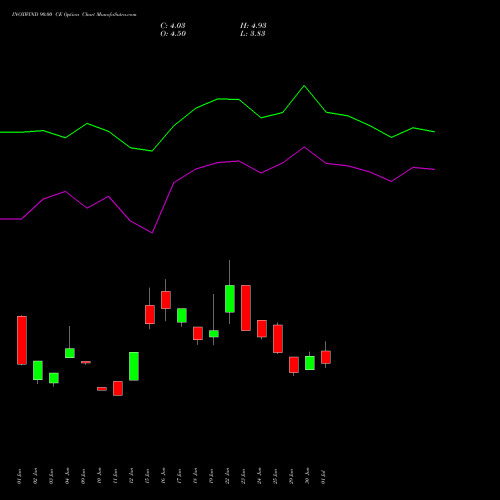
Task: Click the '15 Jun' date axis label
Action: [147, 476]
